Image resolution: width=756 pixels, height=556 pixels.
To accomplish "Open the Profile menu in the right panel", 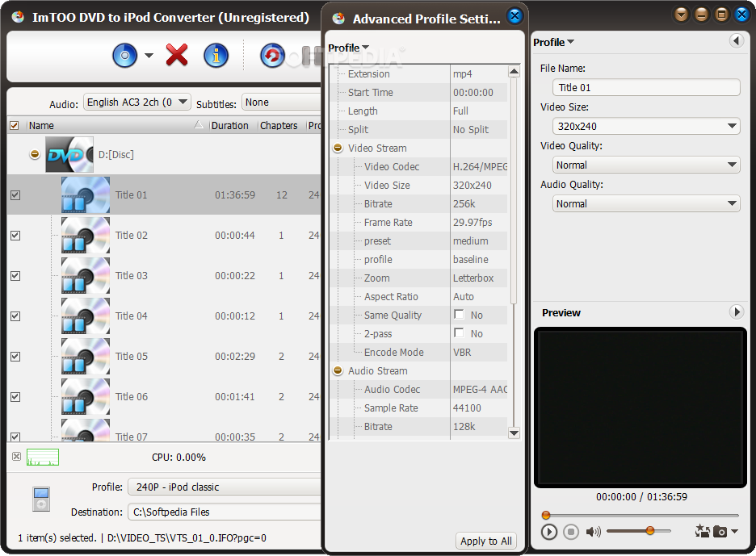I will click(x=553, y=42).
